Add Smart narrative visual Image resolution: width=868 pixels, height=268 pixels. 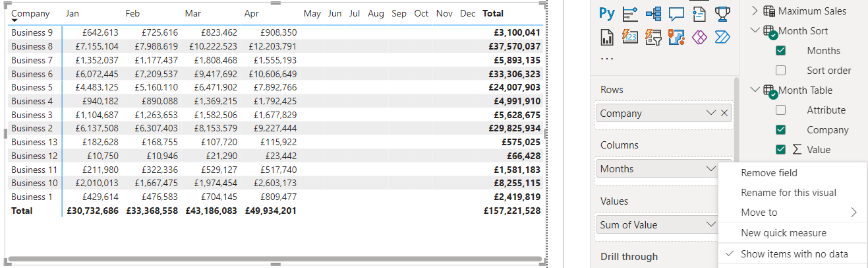699,13
